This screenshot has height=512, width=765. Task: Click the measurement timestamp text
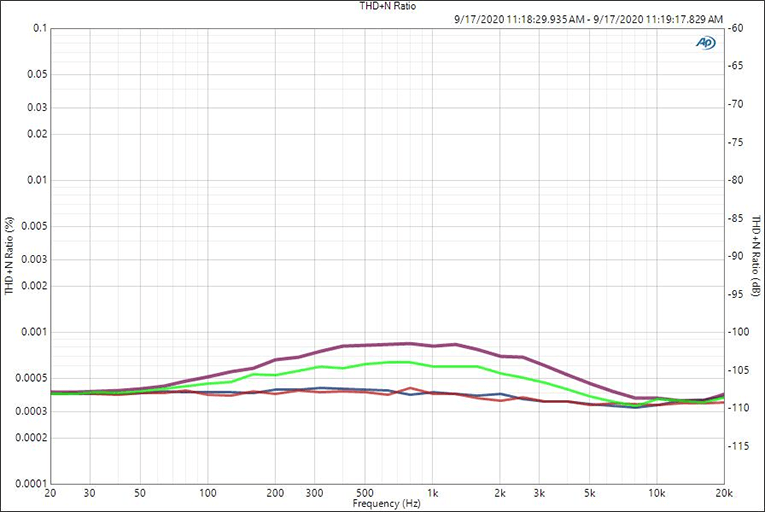pos(587,18)
